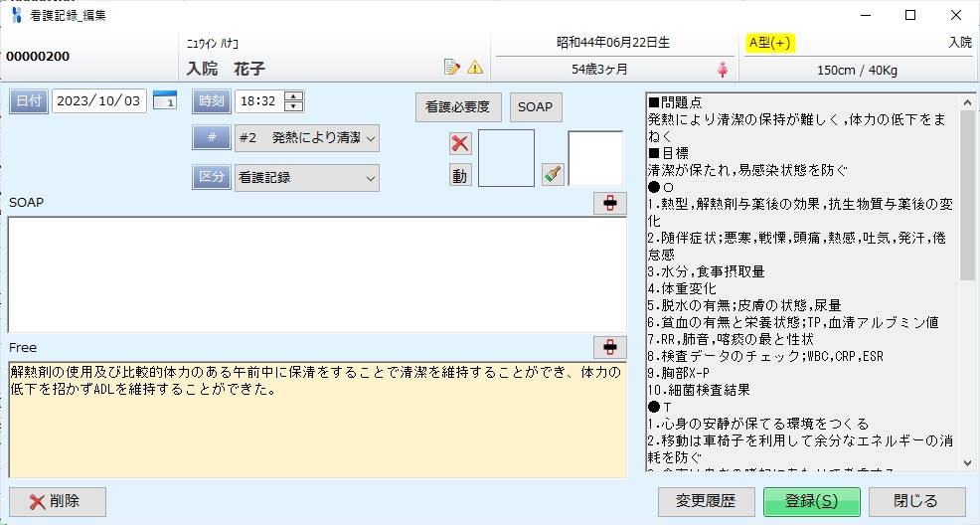
Task: Maximize the 看護記録_編集 window
Action: pyautogui.click(x=910, y=15)
